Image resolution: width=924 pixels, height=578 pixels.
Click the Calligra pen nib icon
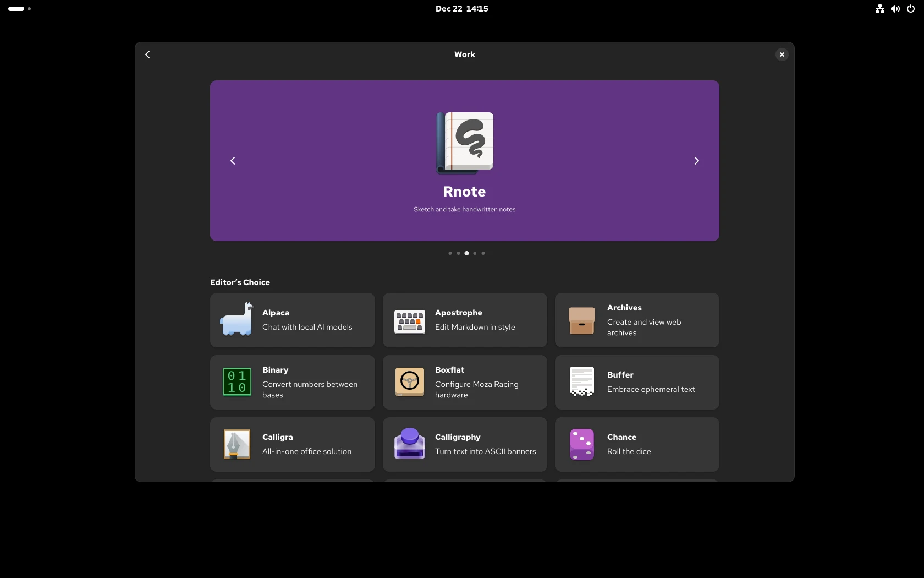(x=237, y=444)
